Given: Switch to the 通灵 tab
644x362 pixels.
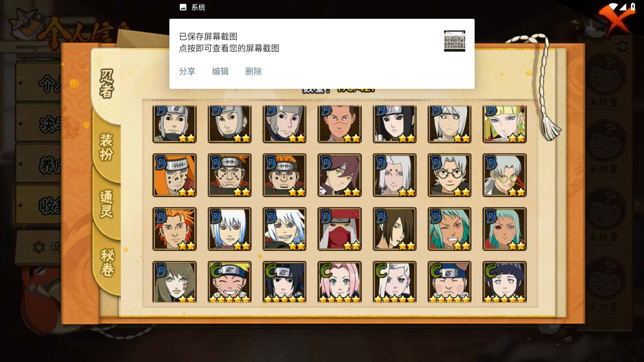Looking at the screenshot, I should pos(107,204).
